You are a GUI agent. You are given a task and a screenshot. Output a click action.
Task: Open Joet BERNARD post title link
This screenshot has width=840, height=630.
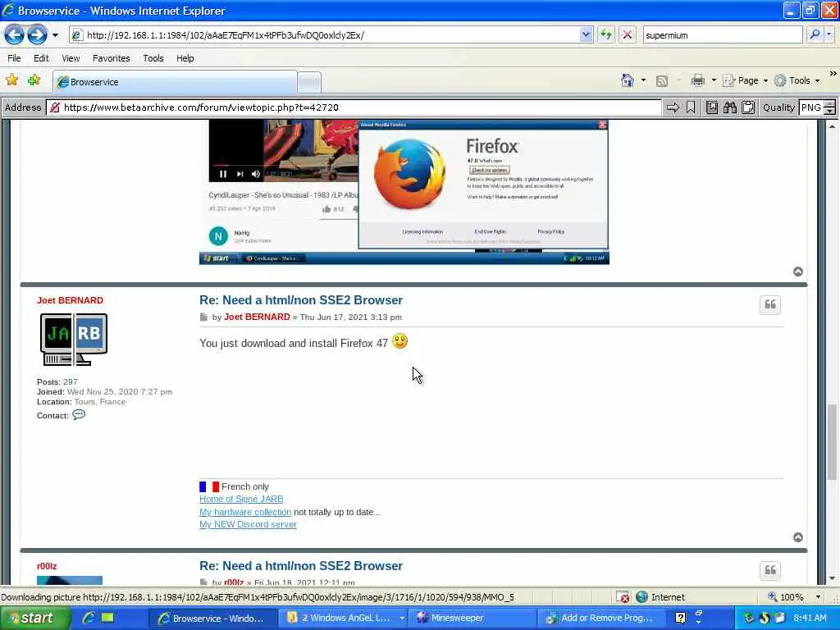pos(301,300)
